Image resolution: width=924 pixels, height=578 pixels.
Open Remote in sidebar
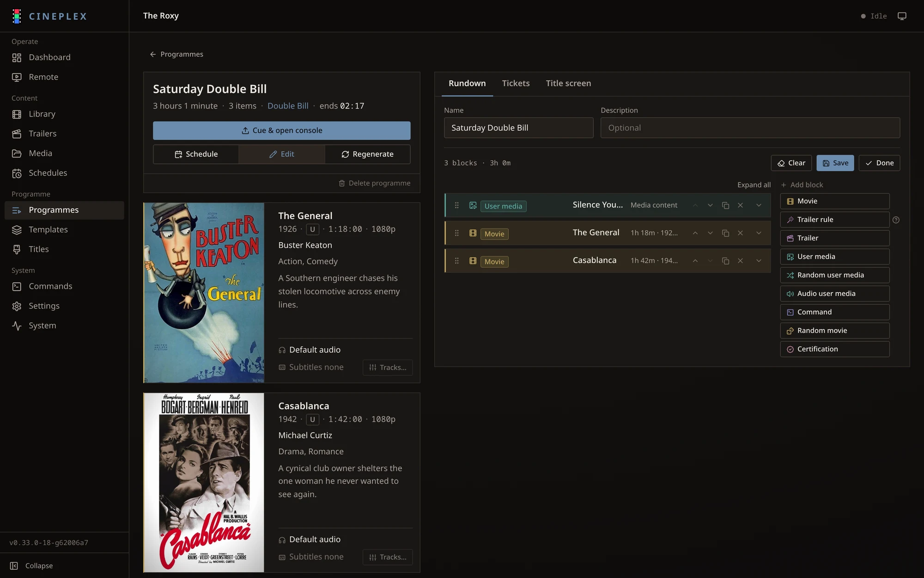pyautogui.click(x=64, y=77)
